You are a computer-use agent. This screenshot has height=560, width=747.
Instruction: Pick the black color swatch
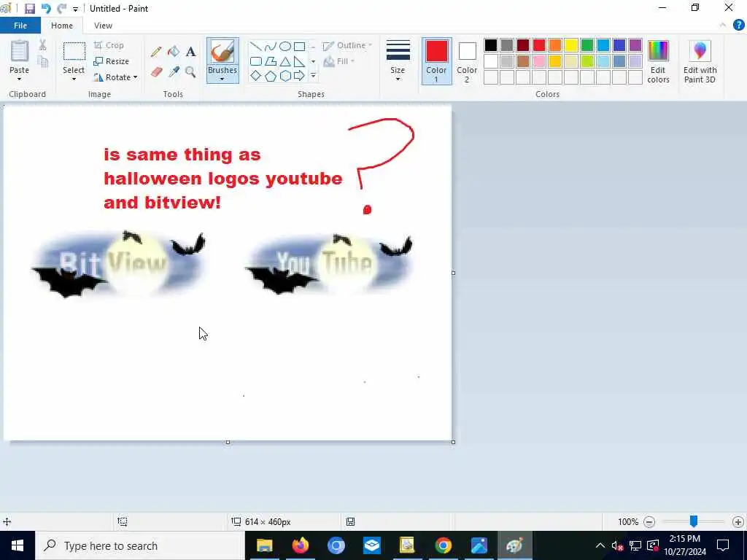pos(491,45)
